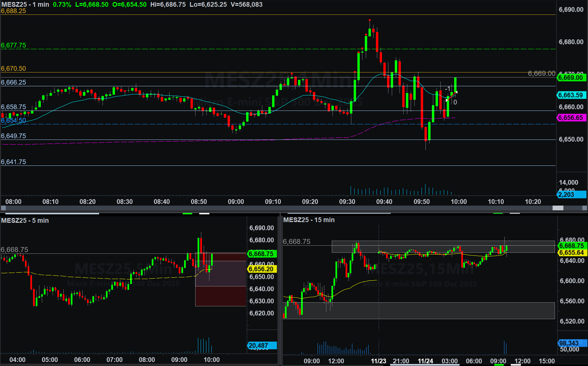Click the yellow 6,656.20 tag on 5 min chart
Image resolution: width=588 pixels, height=366 pixels.
[262, 269]
